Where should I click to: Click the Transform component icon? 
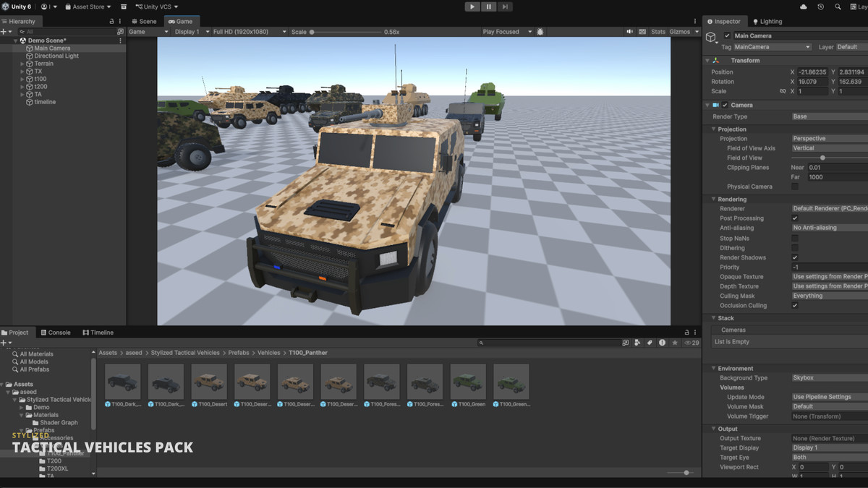[716, 61]
